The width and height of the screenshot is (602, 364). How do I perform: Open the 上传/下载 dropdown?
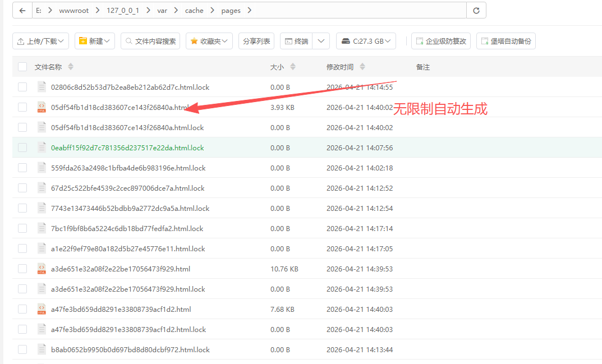click(40, 41)
